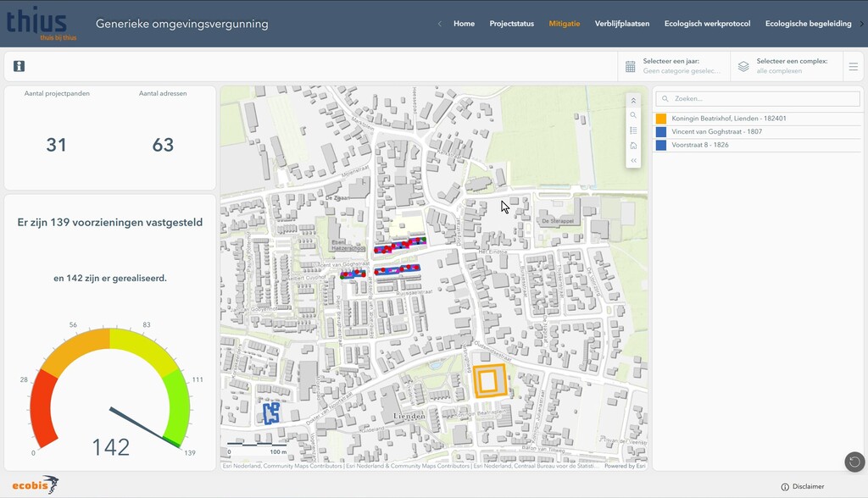The image size is (868, 498).
Task: Open the Selecteer een jaar dropdown
Action: click(x=674, y=66)
